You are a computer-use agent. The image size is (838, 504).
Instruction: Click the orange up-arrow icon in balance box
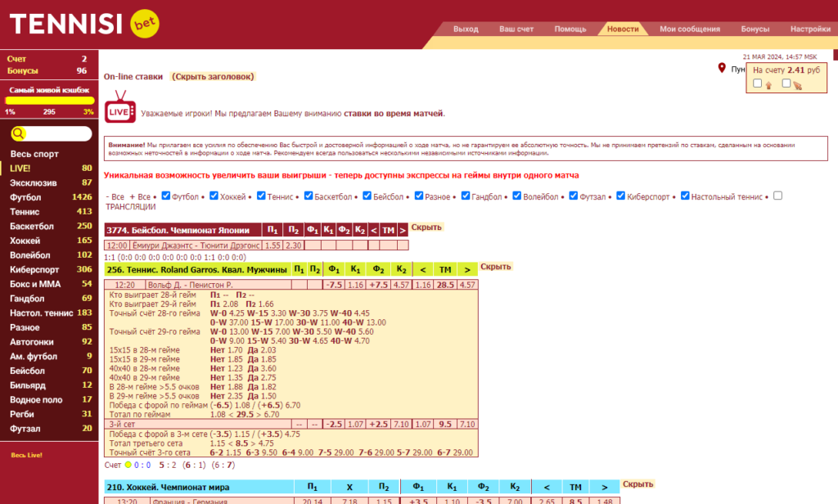(x=768, y=85)
